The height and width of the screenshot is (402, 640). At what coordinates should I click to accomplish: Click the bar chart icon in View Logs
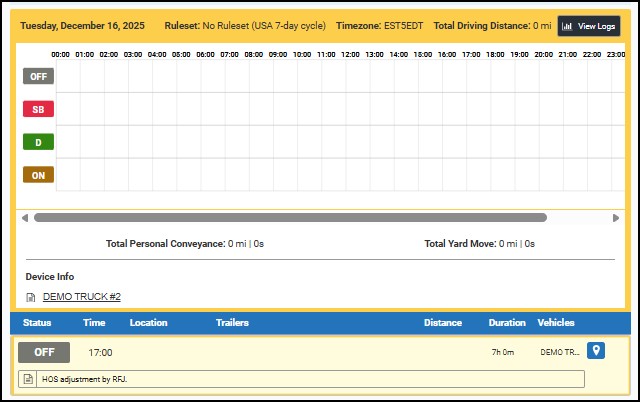[567, 26]
